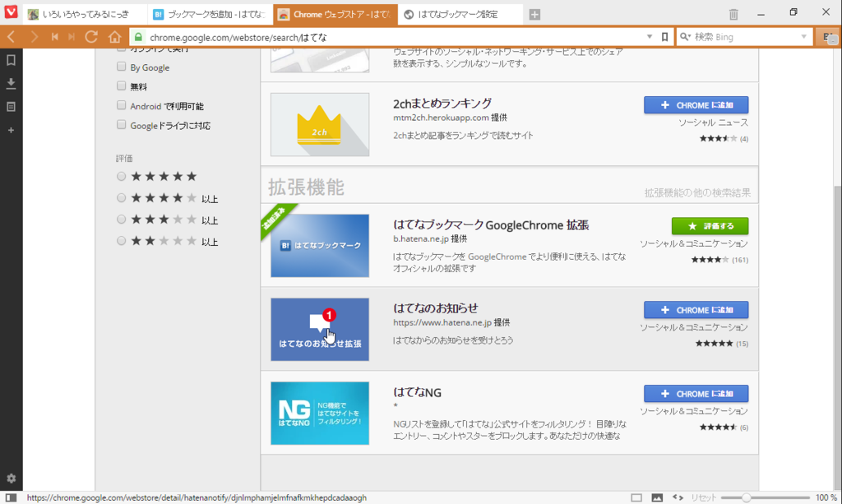Click the green secure site padlock
The width and height of the screenshot is (842, 504).
[x=138, y=37]
